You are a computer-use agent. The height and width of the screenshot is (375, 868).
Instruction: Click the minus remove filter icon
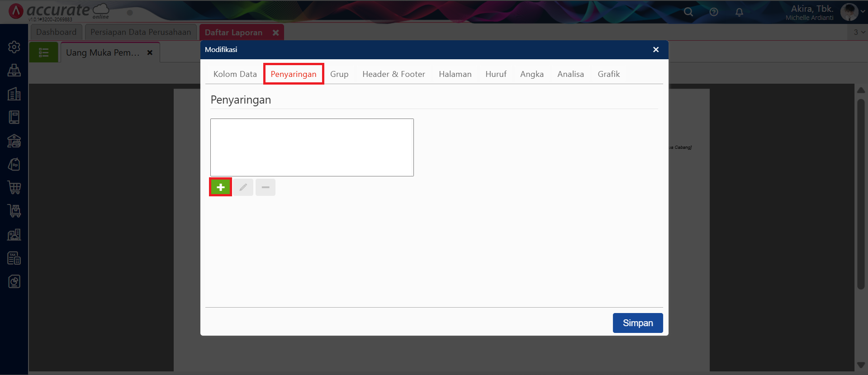pyautogui.click(x=266, y=187)
